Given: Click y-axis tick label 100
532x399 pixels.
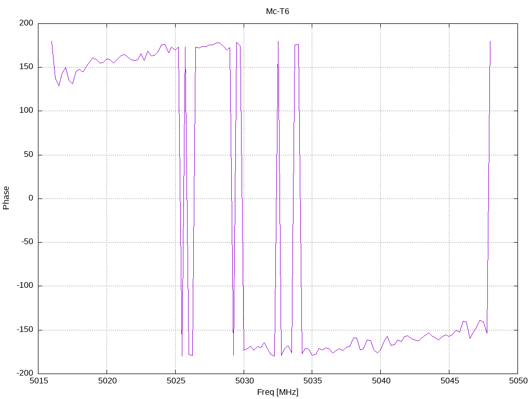Looking at the screenshot, I should click(26, 110).
